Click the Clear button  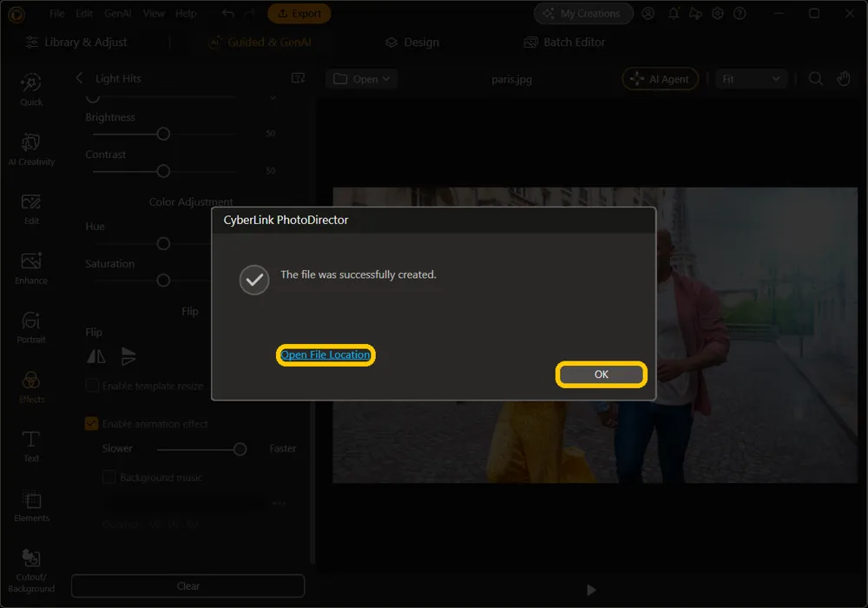point(187,585)
